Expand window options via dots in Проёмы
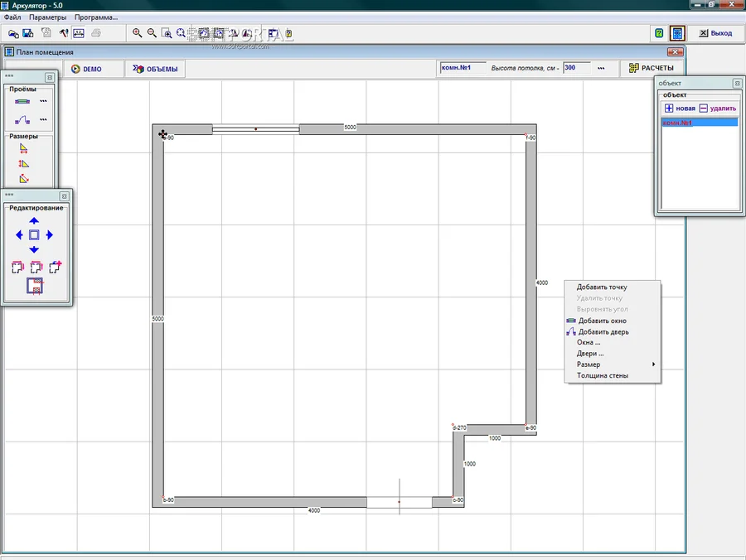Viewport: 746px width, 560px height. tap(43, 101)
